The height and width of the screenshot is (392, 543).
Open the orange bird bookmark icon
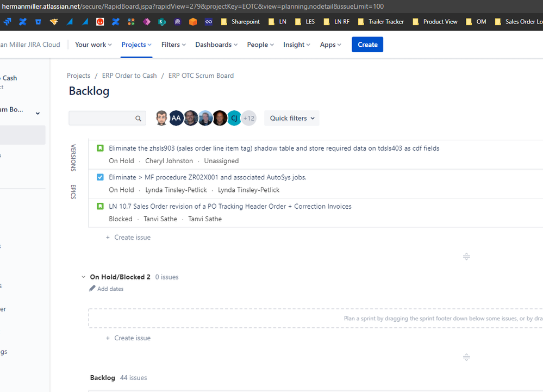coord(54,22)
